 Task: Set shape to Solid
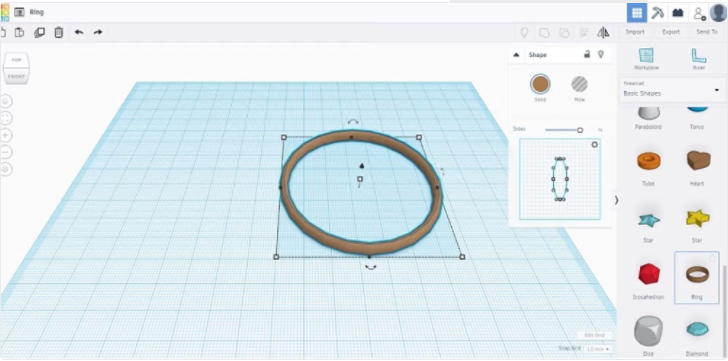(540, 84)
